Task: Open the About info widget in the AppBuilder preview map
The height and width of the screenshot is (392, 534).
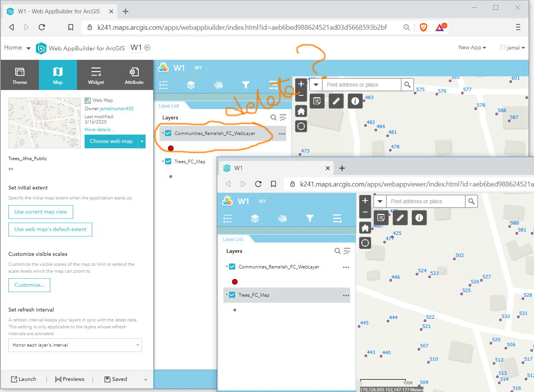Action: (x=355, y=101)
